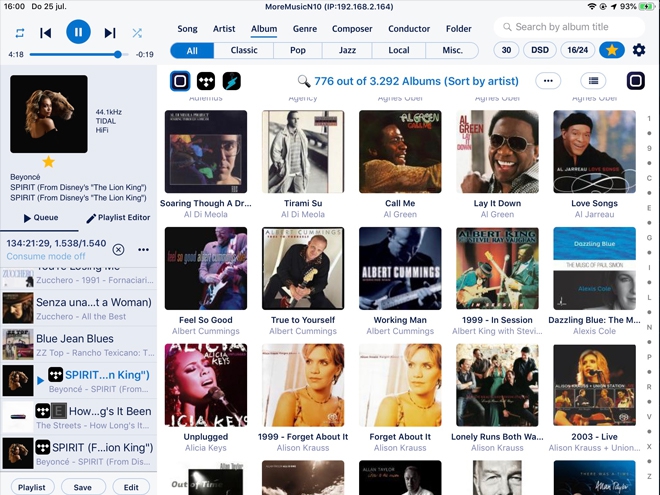
Task: Select How...g's It Been queue item
Action: (78, 418)
